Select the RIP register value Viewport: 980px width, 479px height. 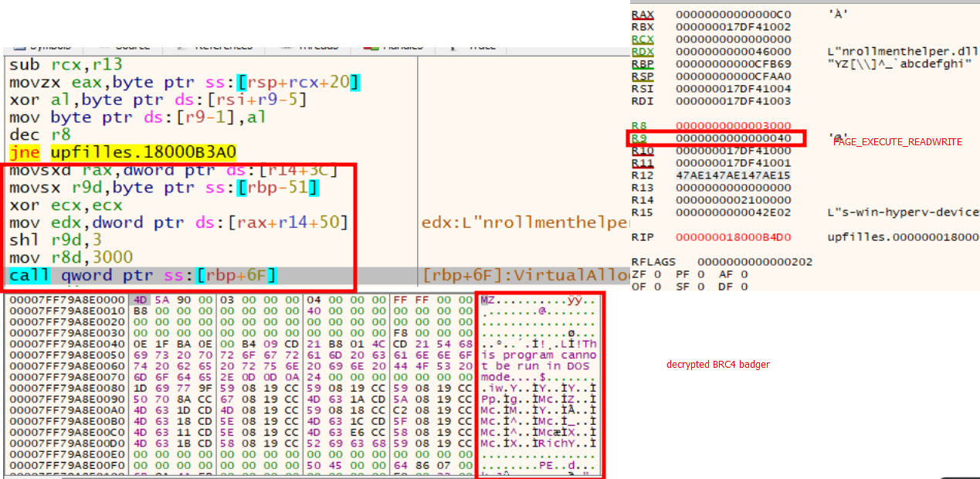click(728, 237)
